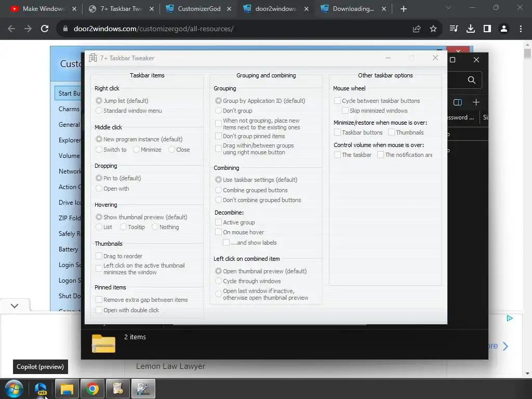532x399 pixels.
Task: Open Copilot preview from the taskbar
Action: point(41,389)
